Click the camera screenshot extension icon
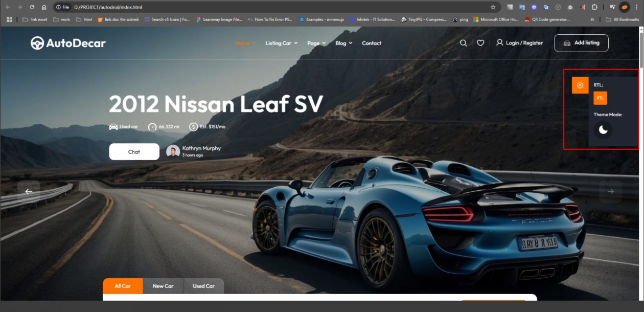Viewport: 644px width, 312px height. 570,7
